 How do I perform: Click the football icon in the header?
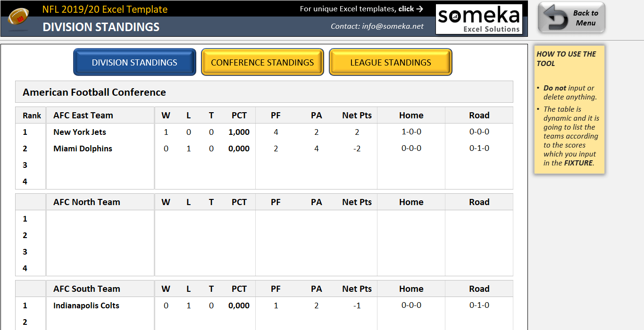point(17,19)
